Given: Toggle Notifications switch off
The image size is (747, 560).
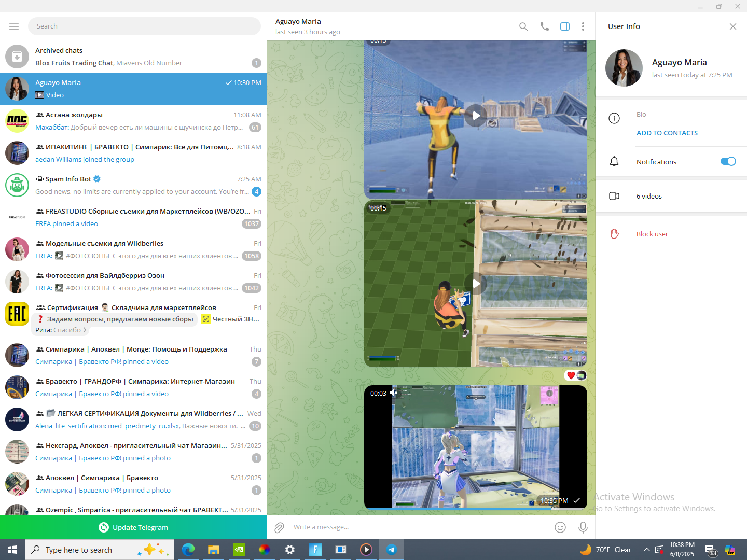Looking at the screenshot, I should [728, 161].
